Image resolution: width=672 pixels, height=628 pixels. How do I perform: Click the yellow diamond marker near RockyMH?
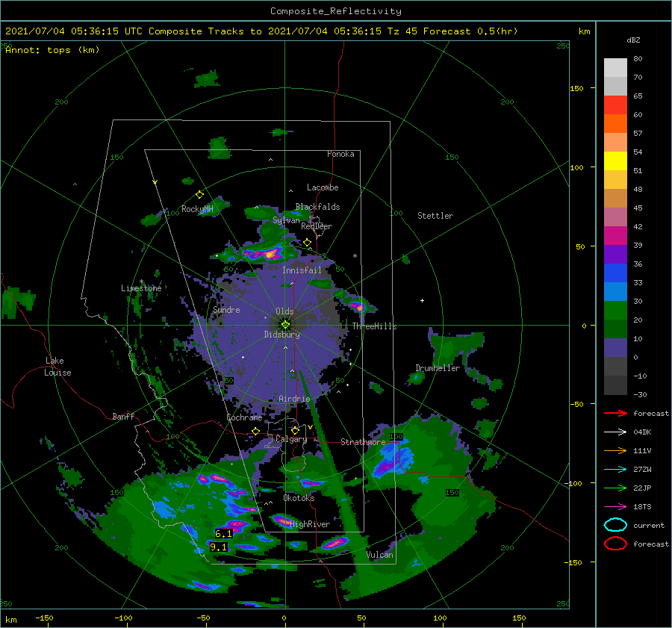199,195
